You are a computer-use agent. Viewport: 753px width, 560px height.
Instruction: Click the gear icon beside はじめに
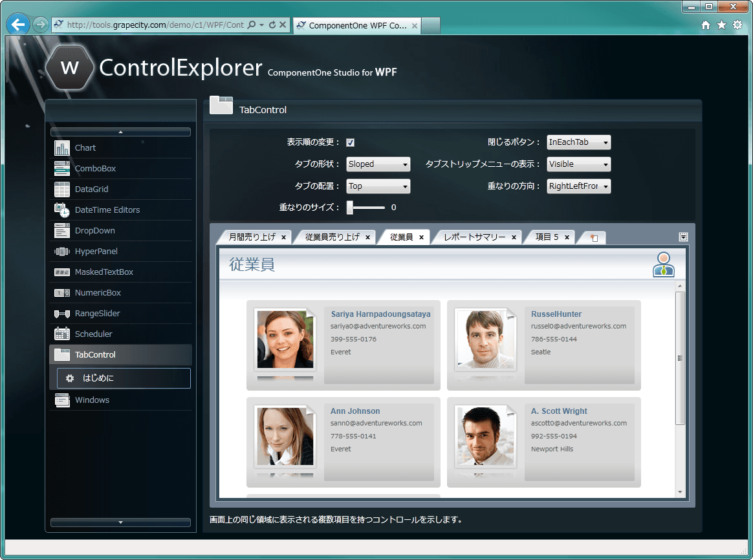click(70, 378)
